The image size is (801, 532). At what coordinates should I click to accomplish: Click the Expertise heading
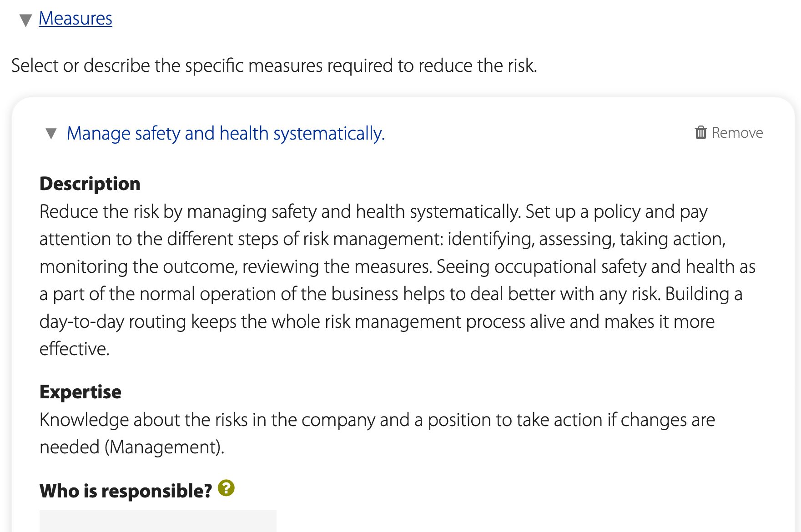pos(81,392)
